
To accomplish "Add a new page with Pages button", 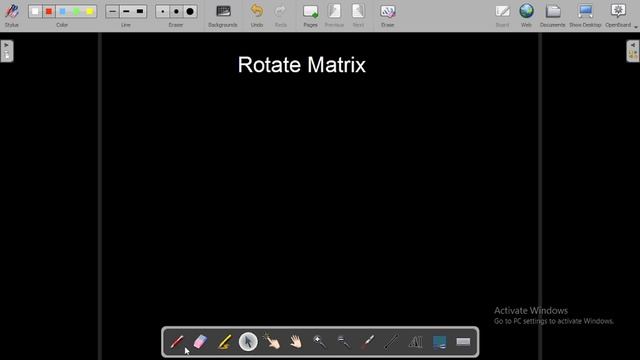I will [x=311, y=15].
